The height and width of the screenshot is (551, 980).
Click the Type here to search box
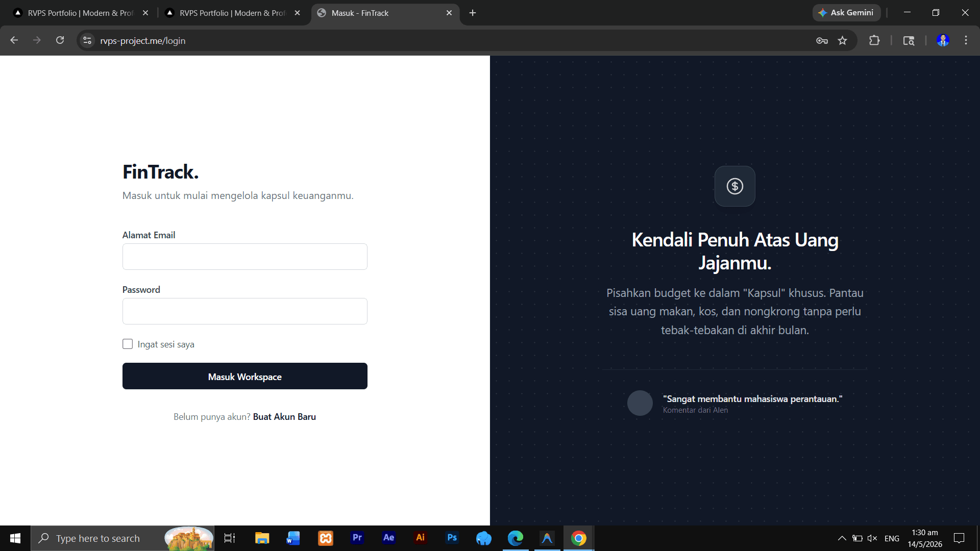(x=122, y=538)
